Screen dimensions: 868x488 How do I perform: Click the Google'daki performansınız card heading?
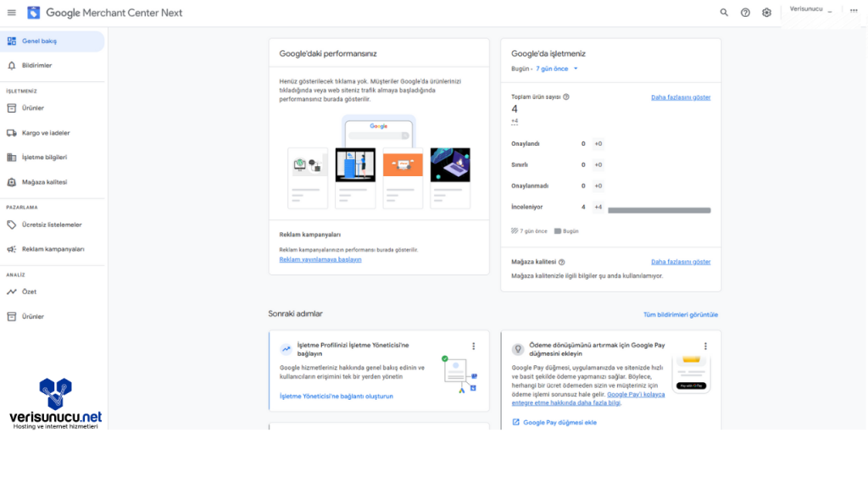coord(328,53)
